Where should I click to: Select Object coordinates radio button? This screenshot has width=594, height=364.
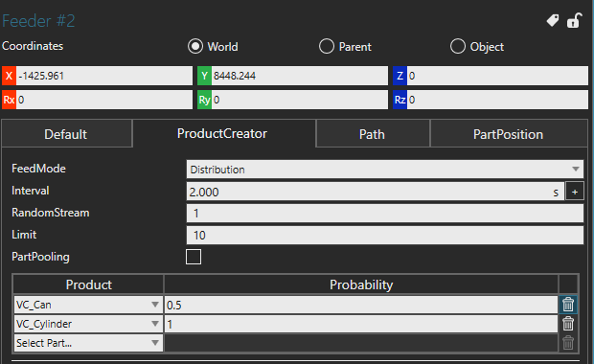pos(458,46)
